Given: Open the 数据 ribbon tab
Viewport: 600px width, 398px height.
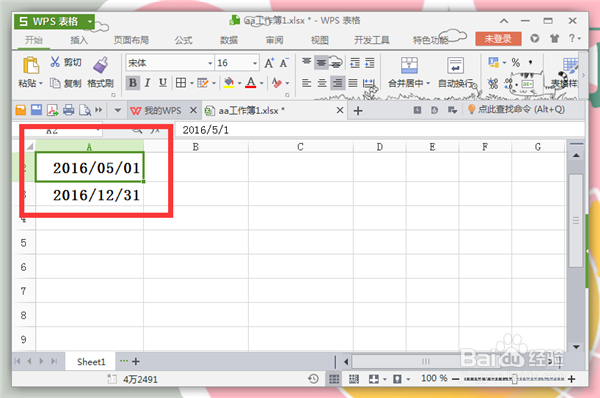Looking at the screenshot, I should (229, 40).
